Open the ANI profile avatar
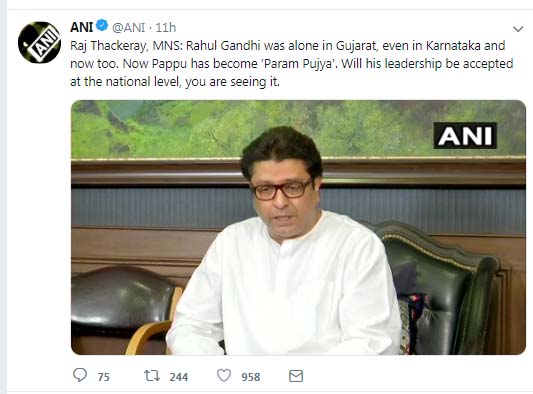Screen dimensions: 533x394 click(x=39, y=42)
